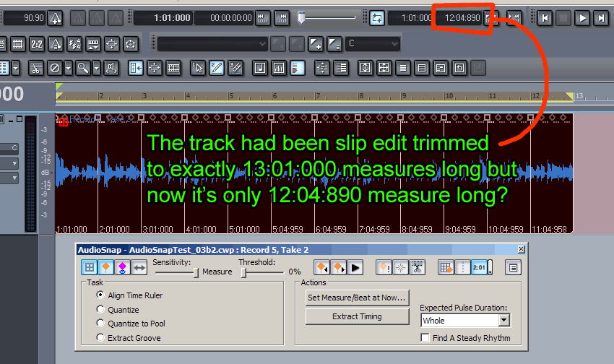
Task: Click the loop toggle button in transport
Action: click(x=376, y=18)
